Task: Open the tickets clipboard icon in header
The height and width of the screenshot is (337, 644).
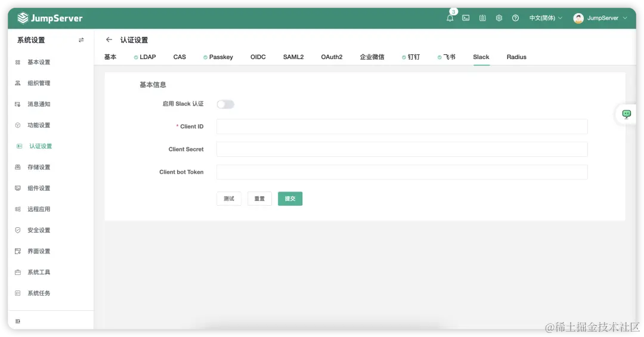Action: click(x=482, y=18)
